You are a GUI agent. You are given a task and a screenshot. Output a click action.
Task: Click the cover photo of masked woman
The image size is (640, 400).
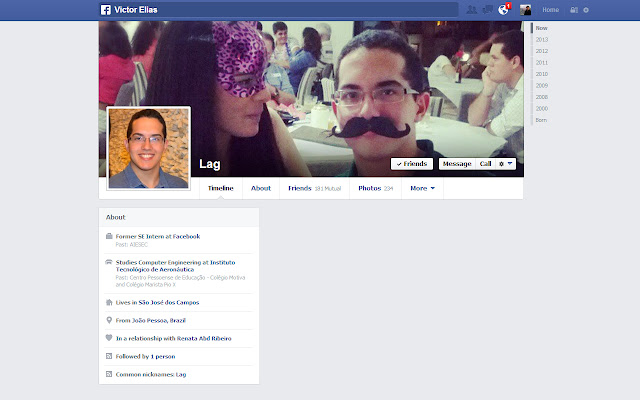click(x=311, y=99)
